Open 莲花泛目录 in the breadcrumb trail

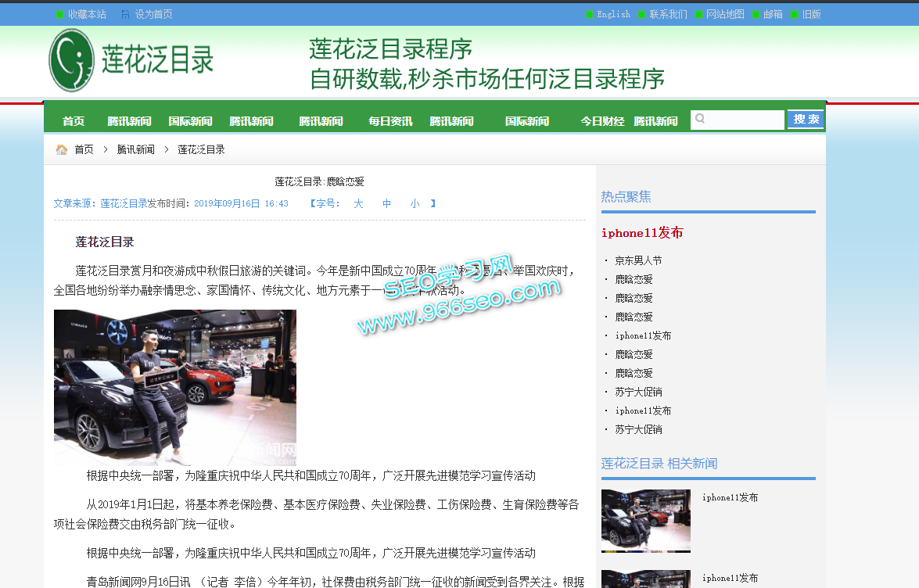point(201,150)
